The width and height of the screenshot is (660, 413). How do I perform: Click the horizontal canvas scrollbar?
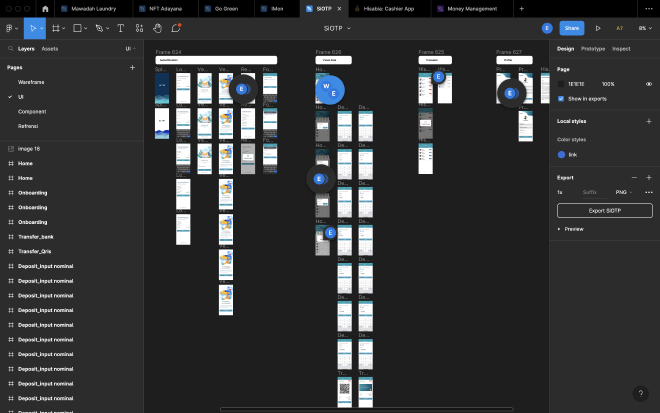point(366,409)
